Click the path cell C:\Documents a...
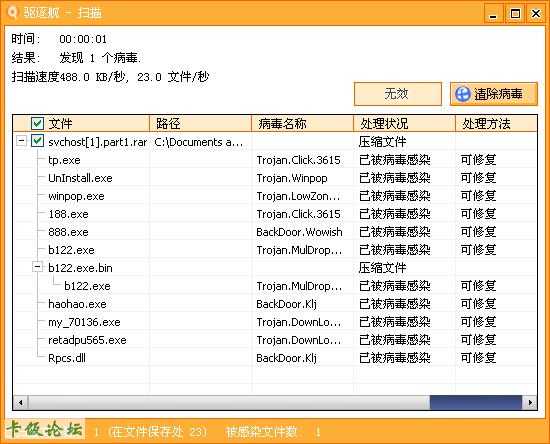 199,142
